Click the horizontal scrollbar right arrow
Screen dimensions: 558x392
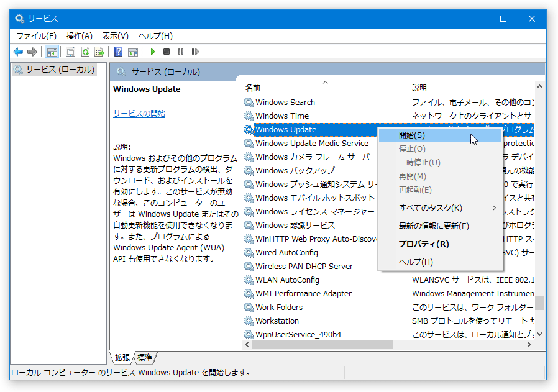click(x=529, y=344)
